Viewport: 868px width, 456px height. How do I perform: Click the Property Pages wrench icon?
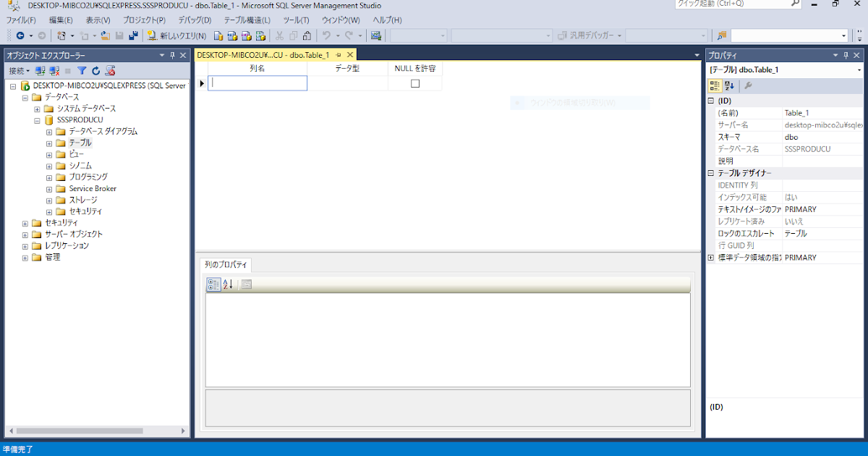pyautogui.click(x=748, y=85)
